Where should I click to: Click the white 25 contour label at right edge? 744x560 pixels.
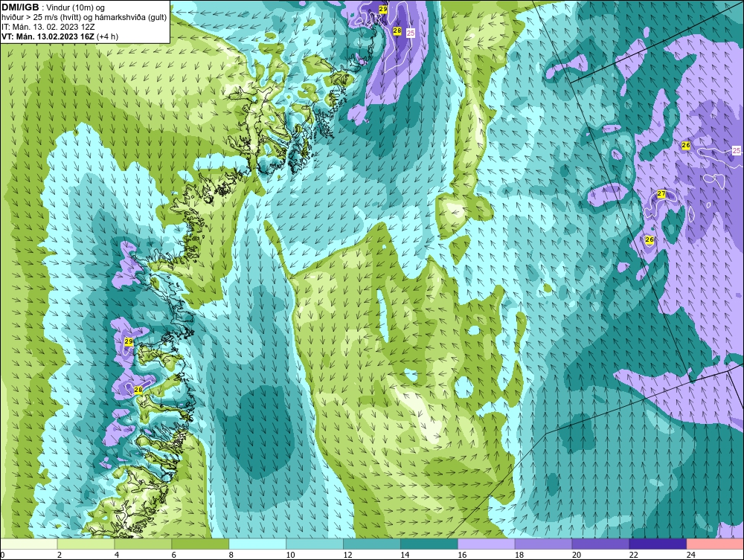pos(736,151)
